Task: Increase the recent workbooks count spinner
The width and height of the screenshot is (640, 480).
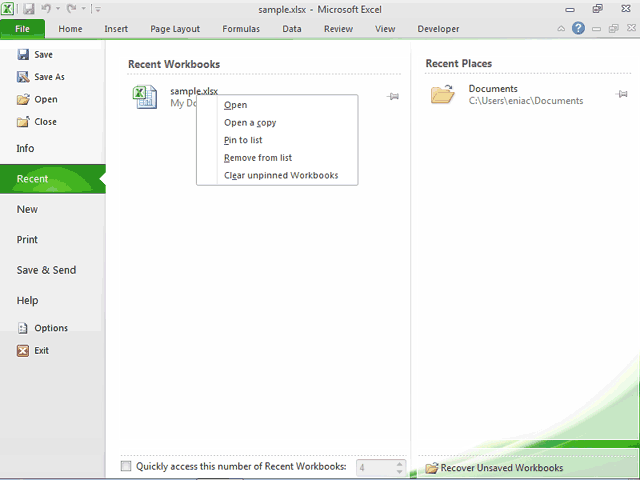Action: pos(399,464)
